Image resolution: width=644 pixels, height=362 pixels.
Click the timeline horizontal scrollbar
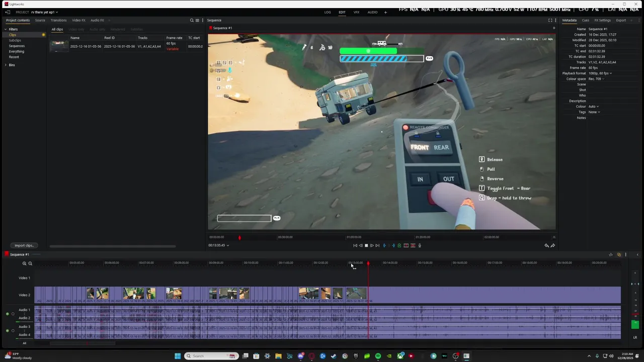click(x=83, y=343)
